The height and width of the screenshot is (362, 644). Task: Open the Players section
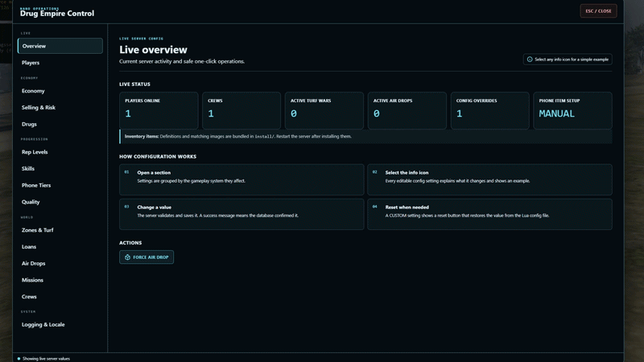tap(60, 63)
